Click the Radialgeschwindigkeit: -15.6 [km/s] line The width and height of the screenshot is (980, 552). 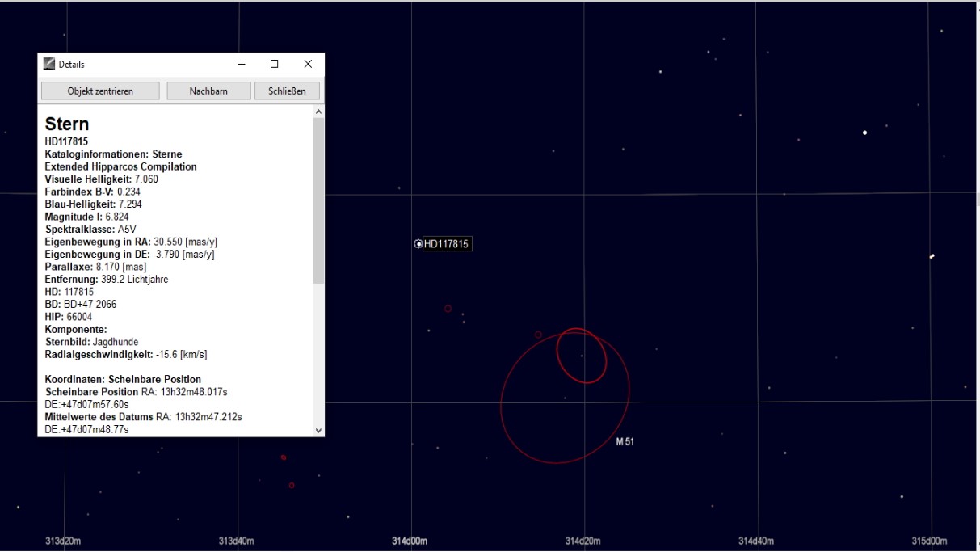[x=126, y=355]
